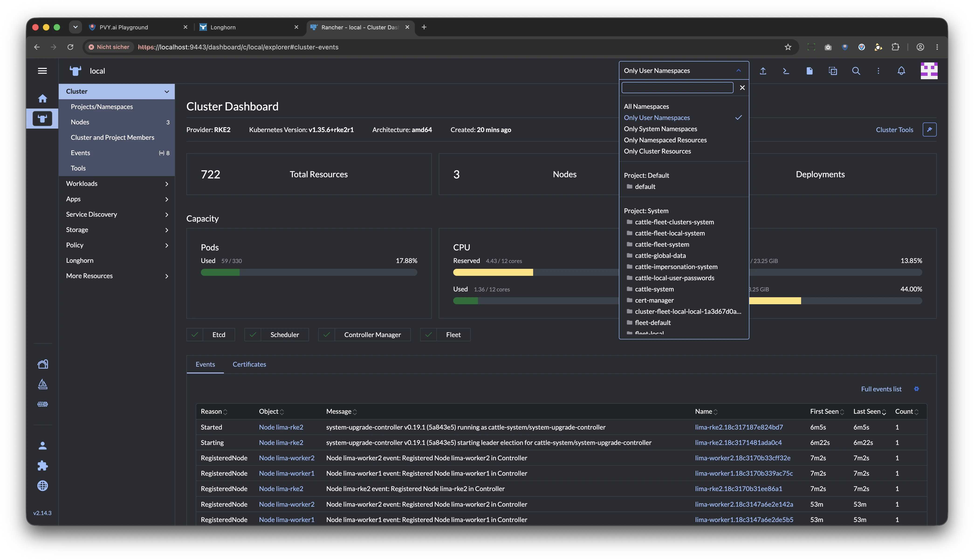
Task: Click the CPU Reserved progress bar
Action: pos(536,272)
